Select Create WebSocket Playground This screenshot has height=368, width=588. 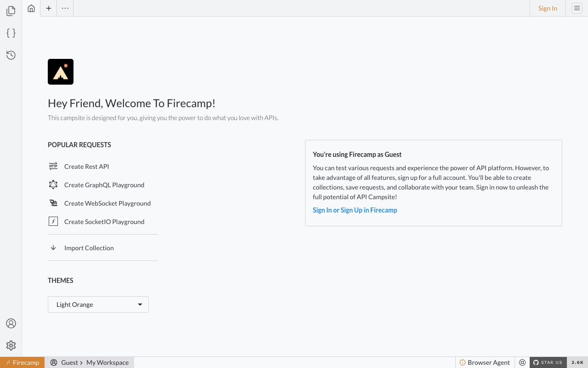[107, 203]
